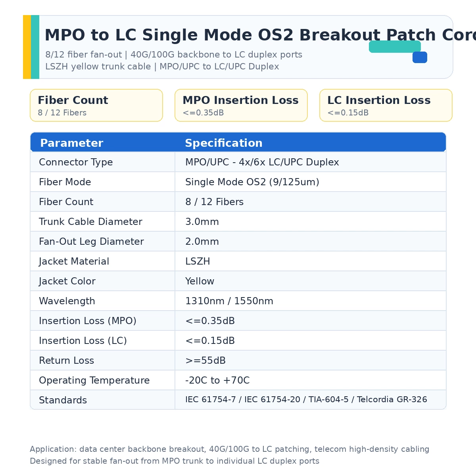
Task: Click the Connector Type row
Action: [x=238, y=162]
